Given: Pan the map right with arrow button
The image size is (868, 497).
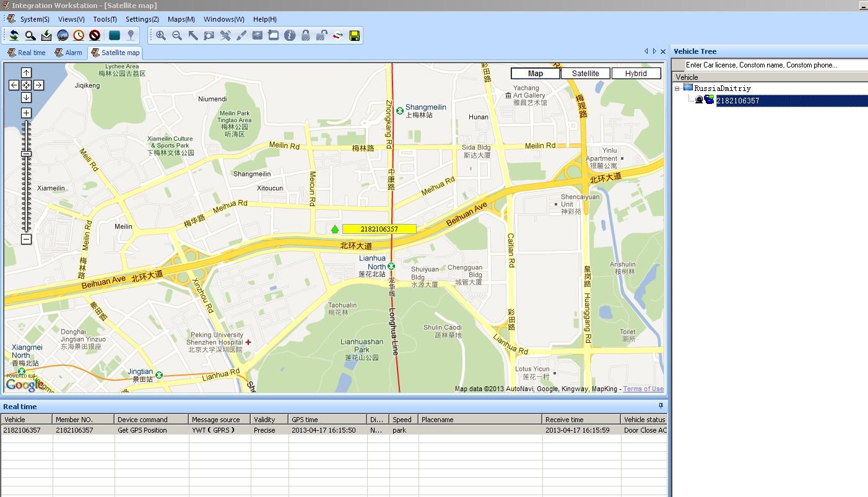Looking at the screenshot, I should click(x=38, y=85).
